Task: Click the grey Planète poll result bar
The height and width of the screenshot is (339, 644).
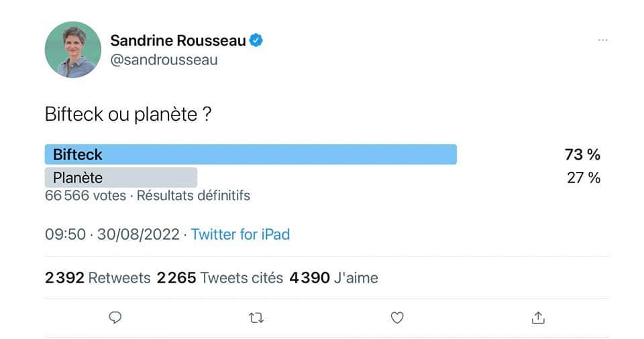Action: click(x=121, y=178)
